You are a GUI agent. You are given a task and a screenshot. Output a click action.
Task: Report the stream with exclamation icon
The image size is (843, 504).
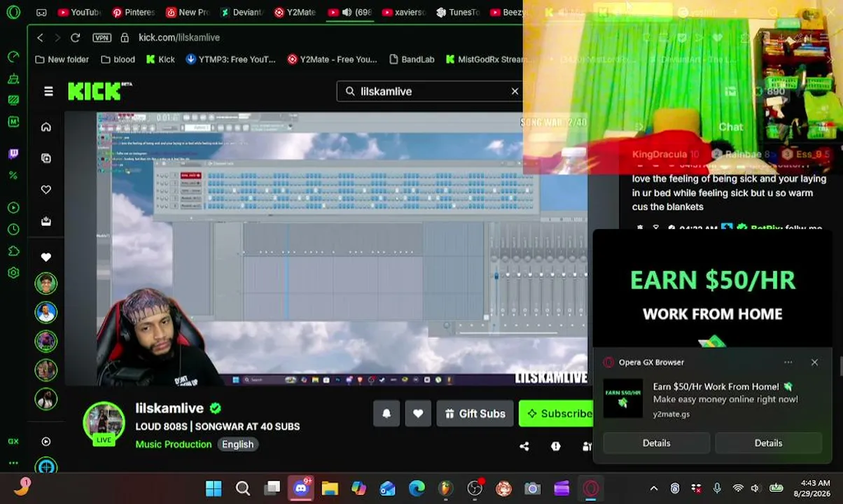coord(555,446)
